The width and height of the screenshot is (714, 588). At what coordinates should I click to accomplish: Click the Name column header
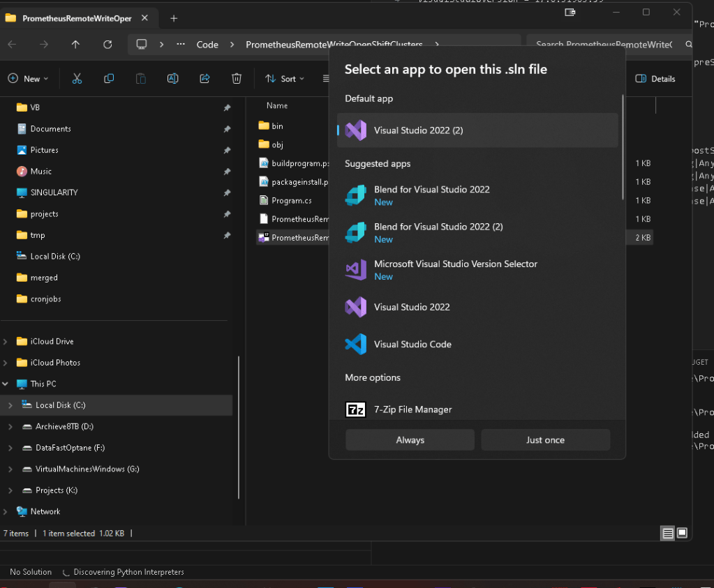click(277, 105)
